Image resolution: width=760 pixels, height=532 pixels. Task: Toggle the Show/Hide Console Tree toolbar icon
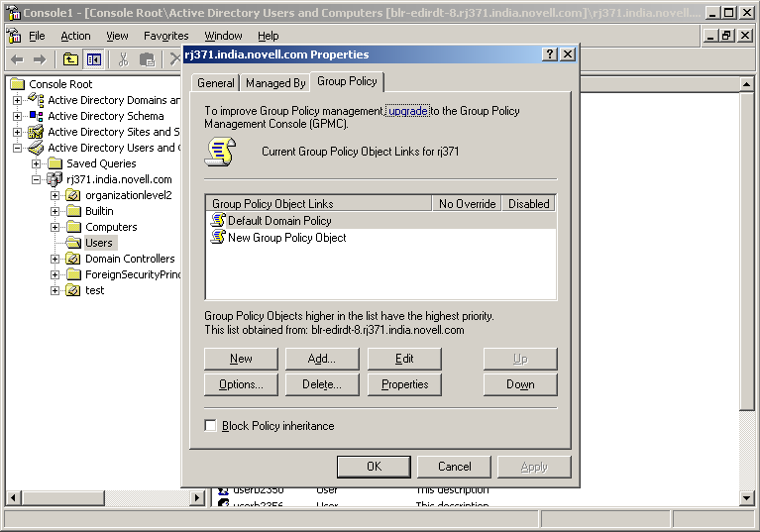click(x=93, y=59)
